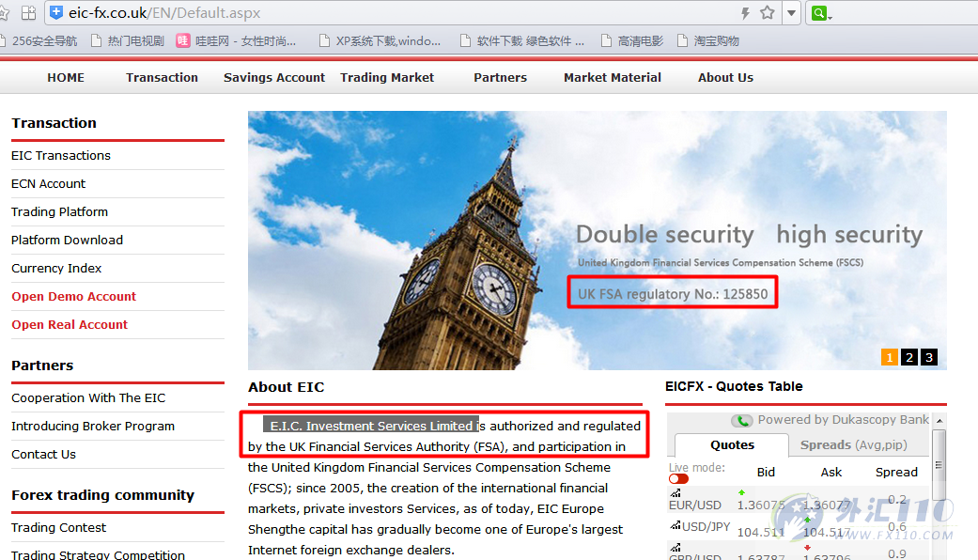Open the Market Material menu item
978x560 pixels.
(x=613, y=78)
